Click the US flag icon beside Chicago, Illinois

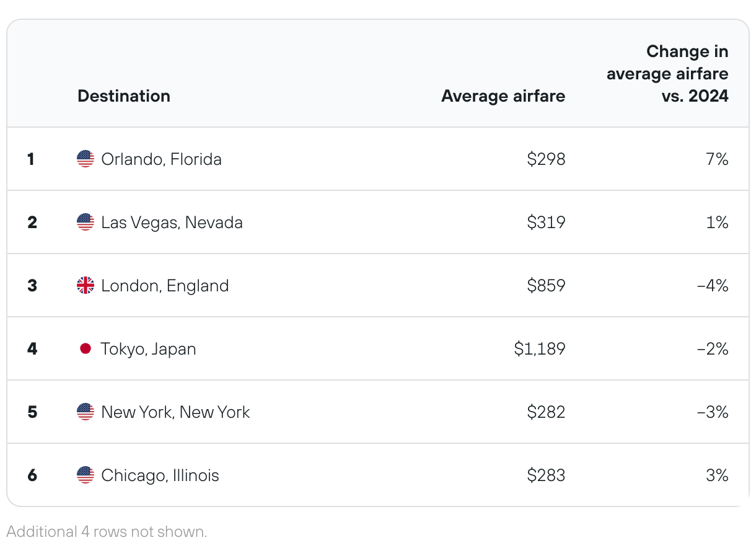[86, 475]
